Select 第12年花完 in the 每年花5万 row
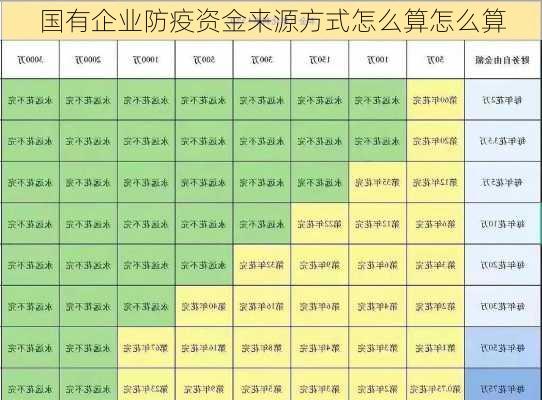The width and height of the screenshot is (542, 400). click(436, 182)
